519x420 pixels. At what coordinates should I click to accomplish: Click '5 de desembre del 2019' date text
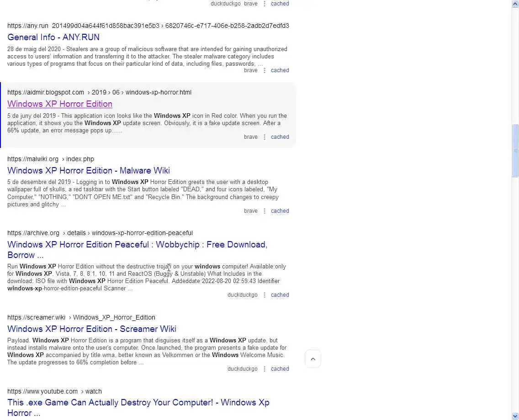(39, 182)
